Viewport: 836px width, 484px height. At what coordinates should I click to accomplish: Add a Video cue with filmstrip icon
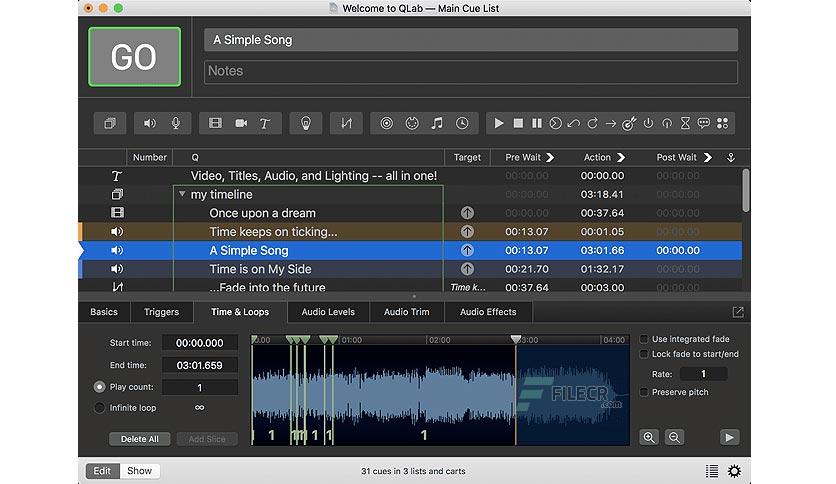click(x=215, y=124)
